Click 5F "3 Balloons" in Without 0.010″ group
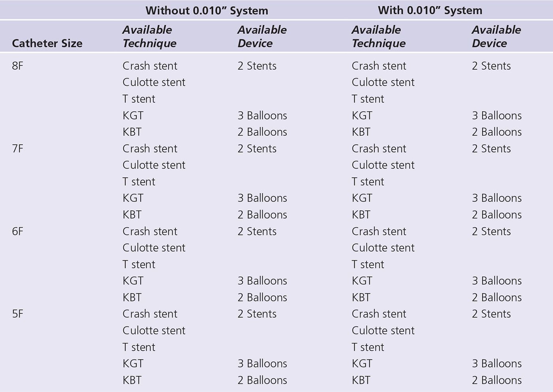 262,364
